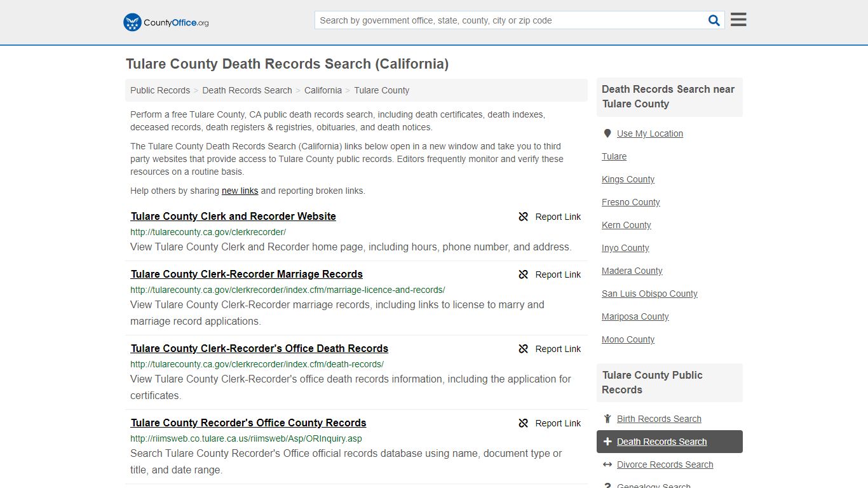
Task: Click broken link icon for Office County Records
Action: tap(524, 423)
